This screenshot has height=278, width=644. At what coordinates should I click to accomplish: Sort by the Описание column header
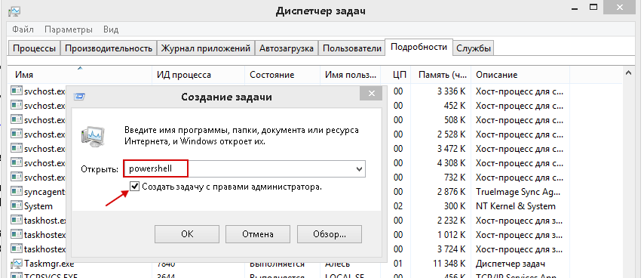point(520,75)
